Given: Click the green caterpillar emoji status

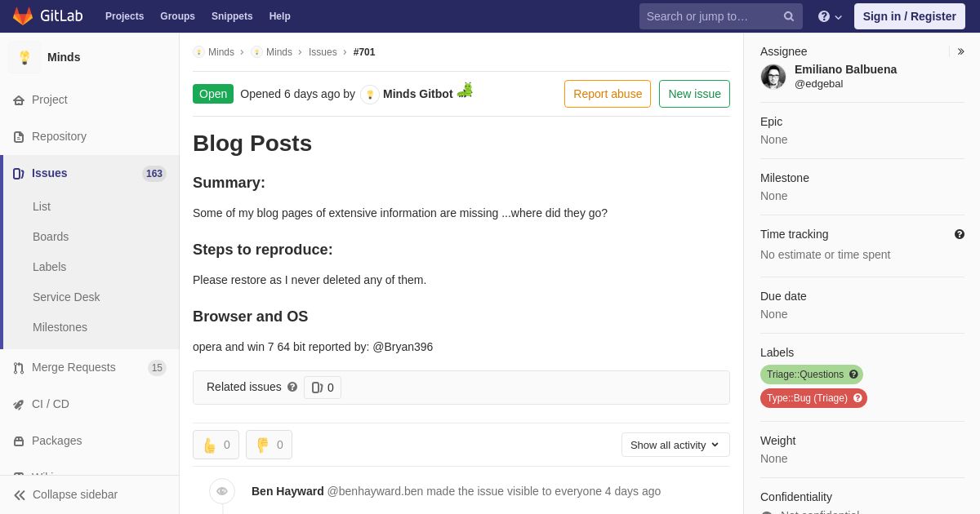Looking at the screenshot, I should 465,90.
